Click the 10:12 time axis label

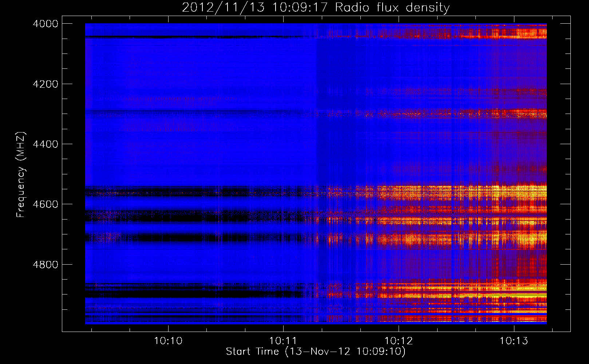(x=399, y=341)
